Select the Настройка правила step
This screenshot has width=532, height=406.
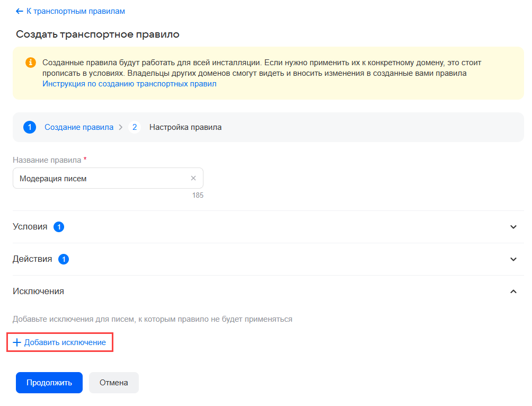[185, 127]
